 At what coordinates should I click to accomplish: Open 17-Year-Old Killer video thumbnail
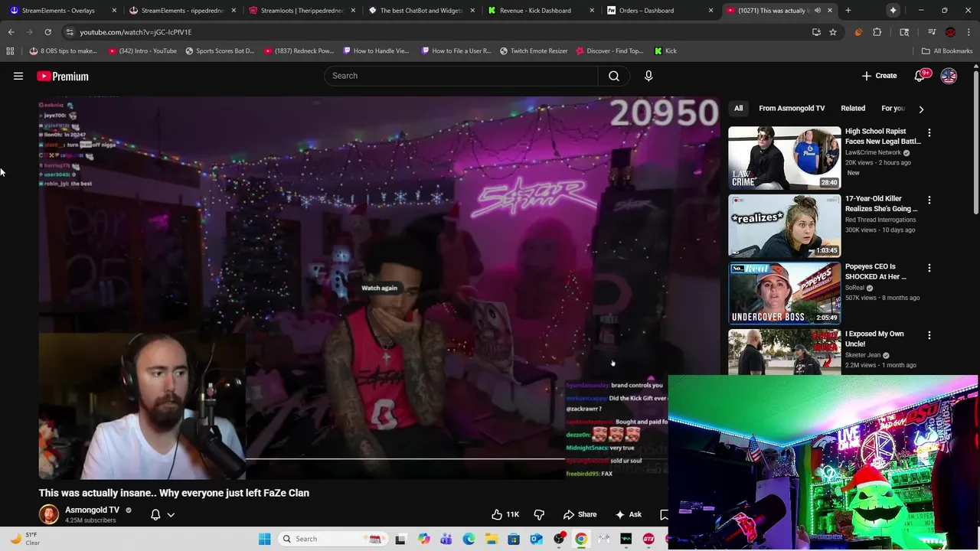point(784,225)
